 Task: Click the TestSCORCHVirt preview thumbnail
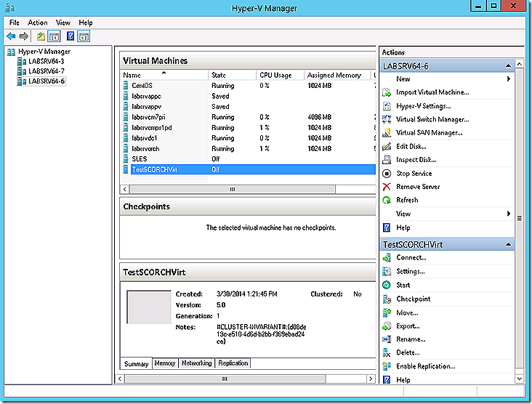149,307
